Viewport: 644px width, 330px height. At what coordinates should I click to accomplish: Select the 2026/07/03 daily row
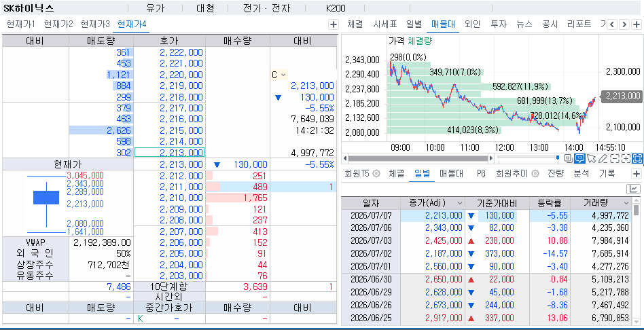pyautogui.click(x=487, y=240)
